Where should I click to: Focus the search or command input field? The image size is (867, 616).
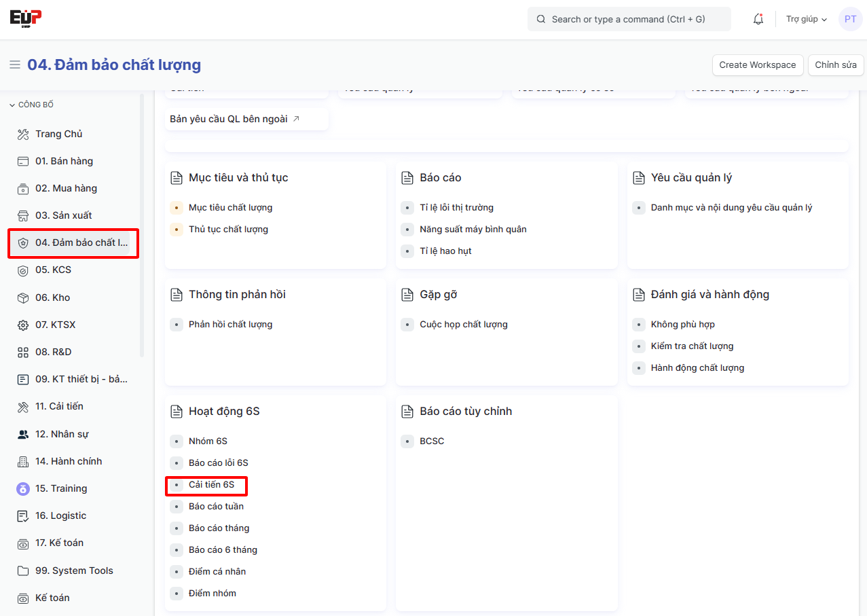pos(629,19)
